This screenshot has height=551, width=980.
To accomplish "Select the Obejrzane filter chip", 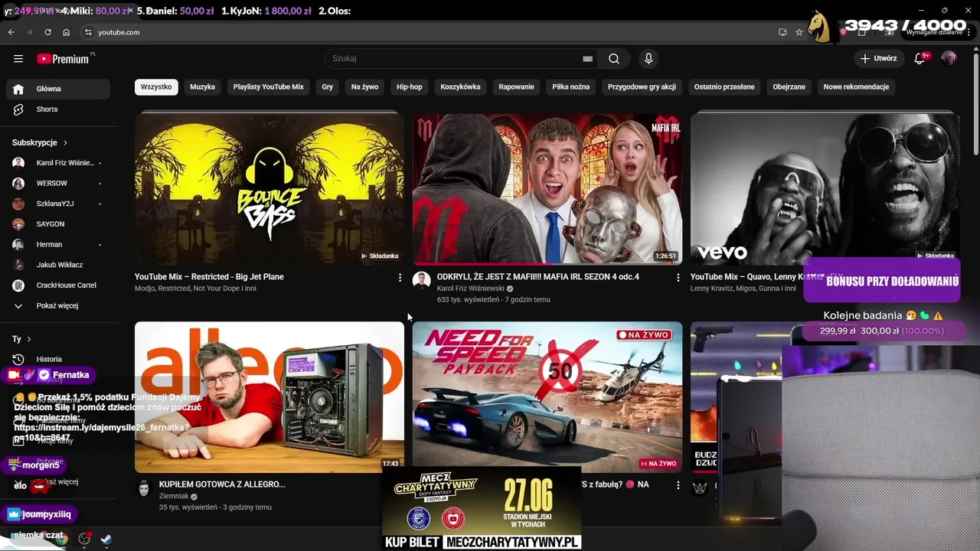I will pyautogui.click(x=789, y=87).
